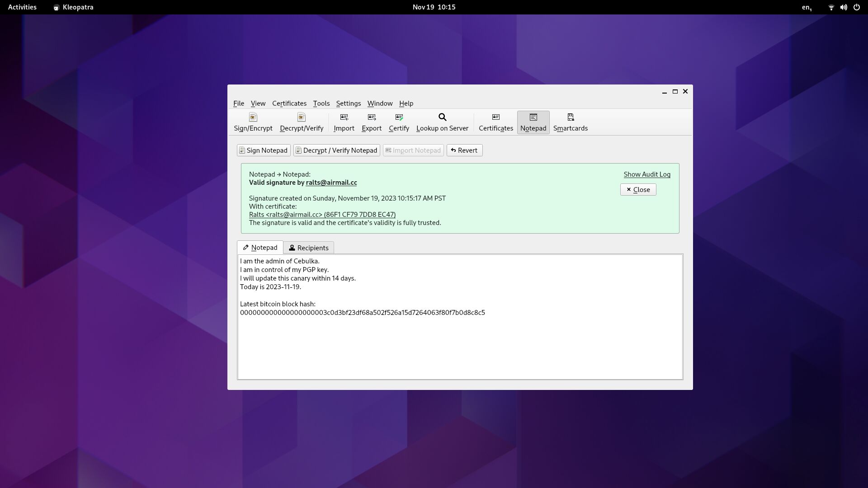Screen dimensions: 868x488
Task: Expand the Settings menu
Action: (348, 103)
